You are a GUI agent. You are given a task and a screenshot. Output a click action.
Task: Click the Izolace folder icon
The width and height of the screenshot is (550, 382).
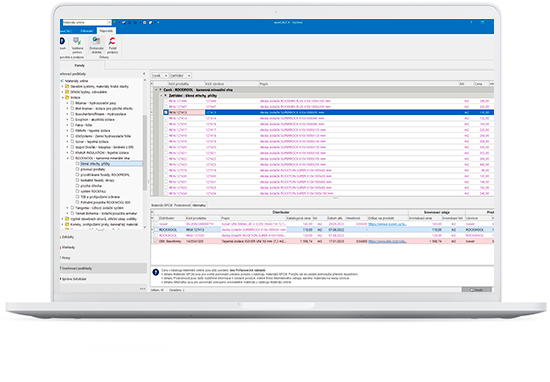(67, 98)
